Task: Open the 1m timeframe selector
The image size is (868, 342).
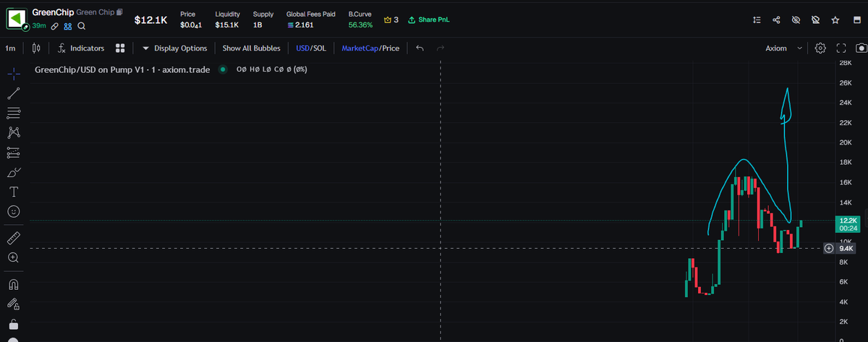Action: point(10,48)
